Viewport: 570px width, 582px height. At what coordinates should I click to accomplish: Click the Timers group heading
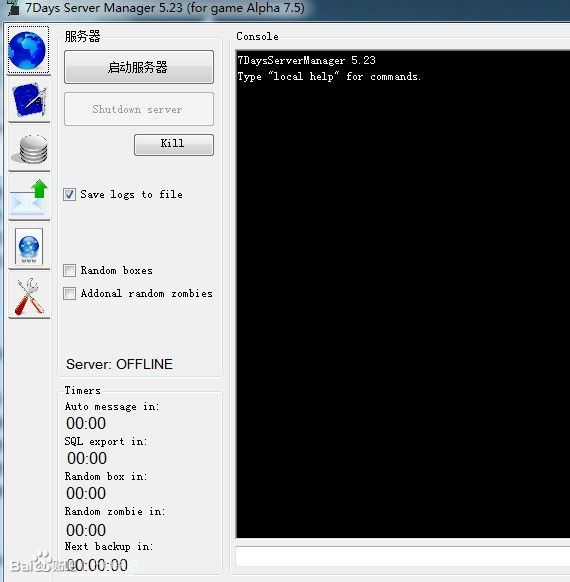point(82,390)
